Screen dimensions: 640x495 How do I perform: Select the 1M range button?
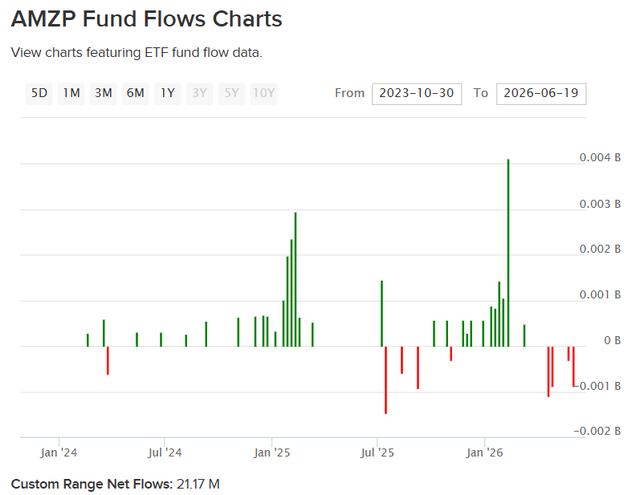click(x=71, y=93)
